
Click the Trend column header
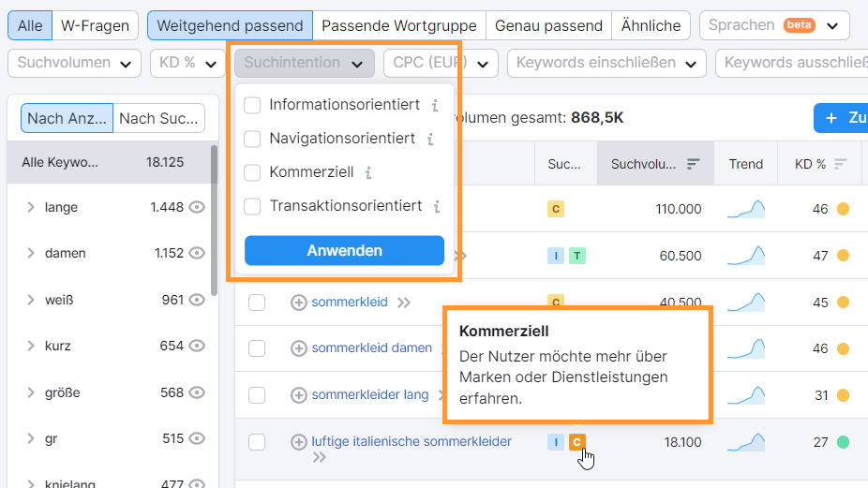coord(745,164)
